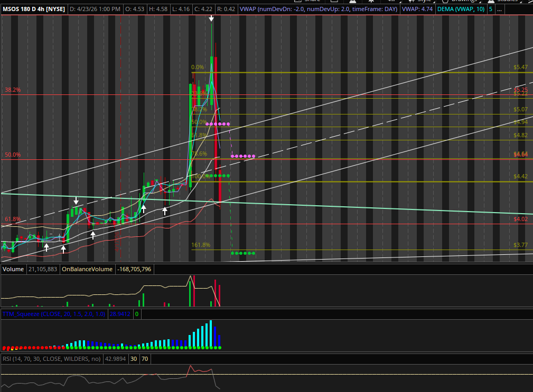The image size is (533, 392).
Task: Select the red 38.2% Fibonacci label
Action: click(13, 90)
